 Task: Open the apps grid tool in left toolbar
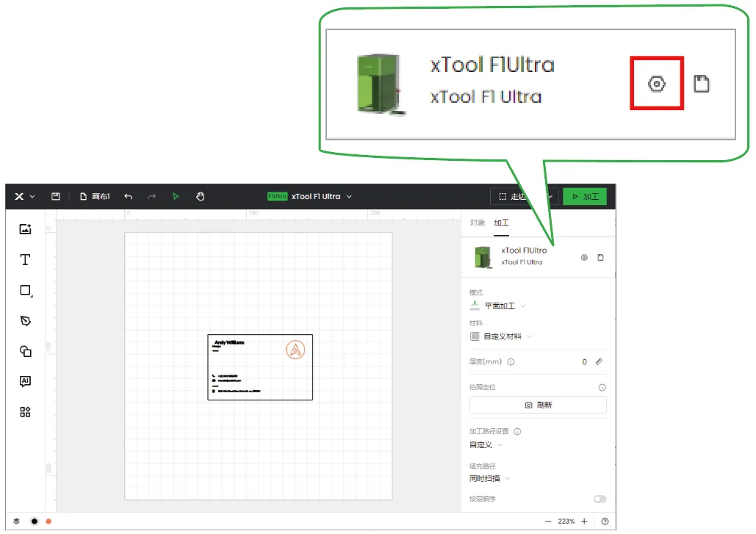[26, 411]
